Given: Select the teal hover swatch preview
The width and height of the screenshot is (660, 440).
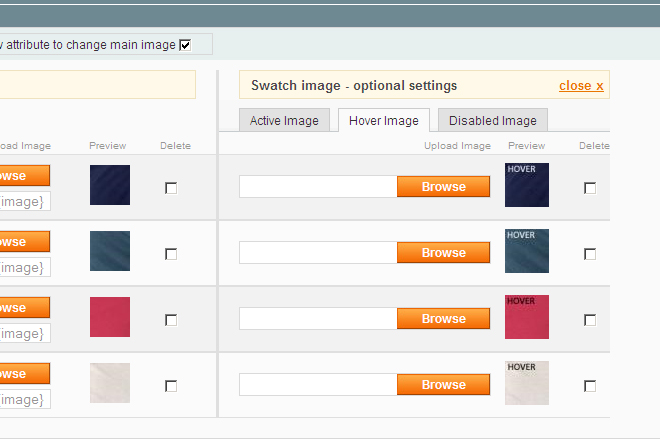Looking at the screenshot, I should point(527,251).
